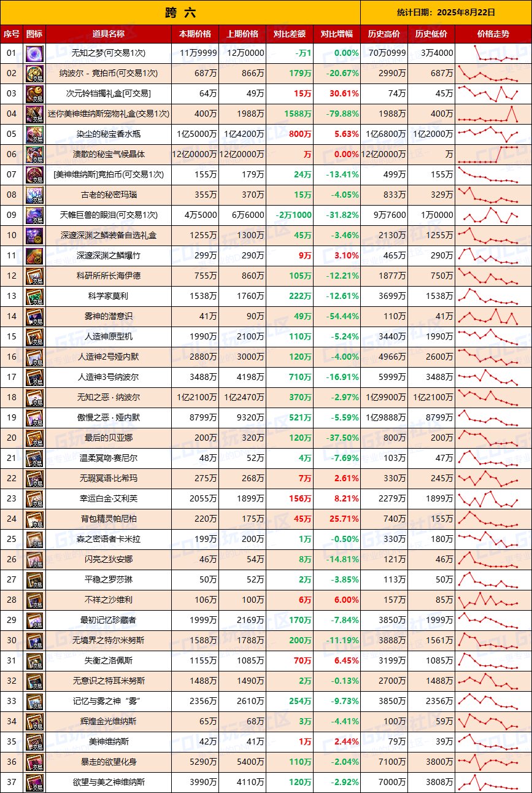The width and height of the screenshot is (532, 793).
Task: Click the item icon for 无知之梦 row 01
Action: click(34, 53)
